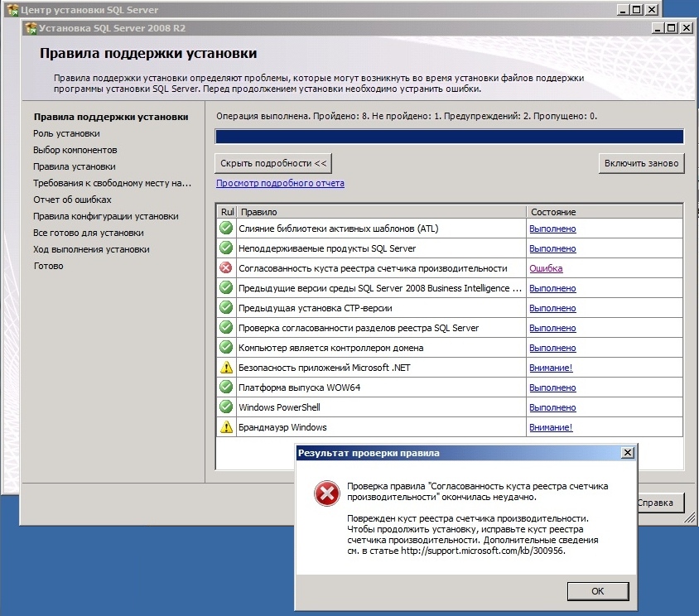Click the Справка button

661,503
